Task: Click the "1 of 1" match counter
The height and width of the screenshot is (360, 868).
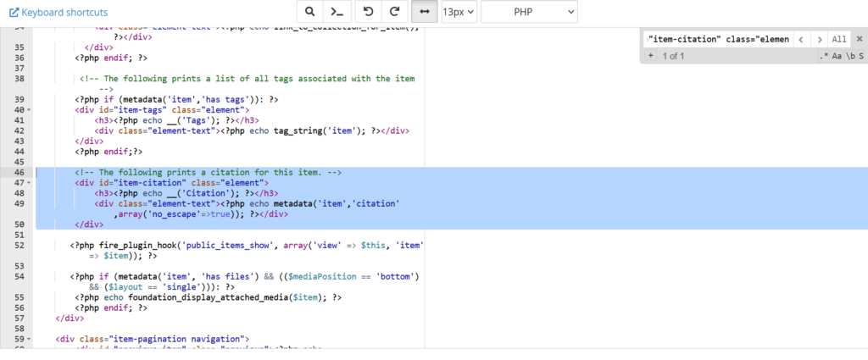Action: click(x=674, y=56)
